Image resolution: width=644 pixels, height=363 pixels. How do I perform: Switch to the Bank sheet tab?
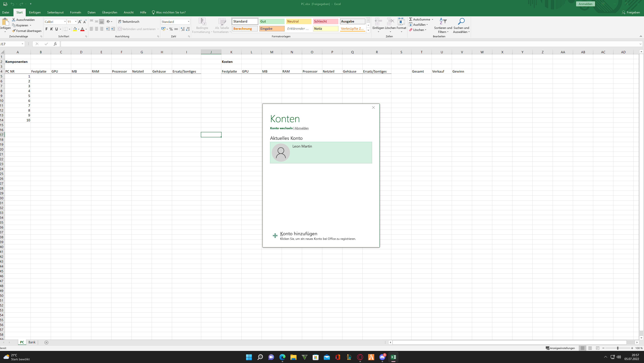coord(32,342)
